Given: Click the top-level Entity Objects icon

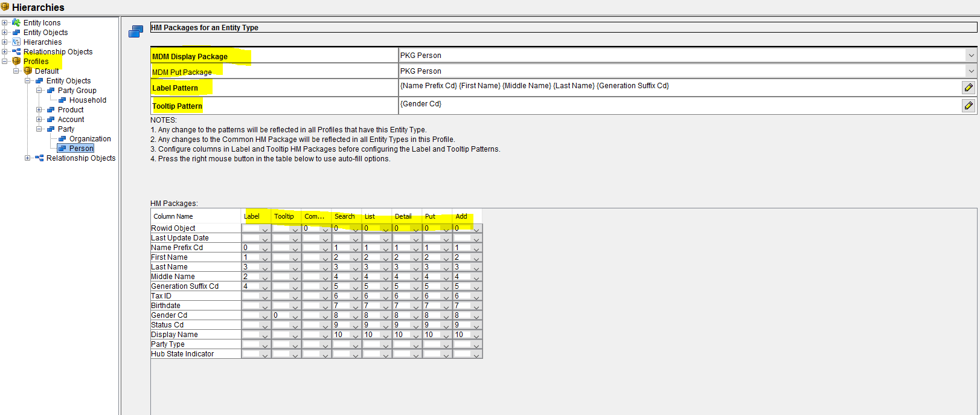Looking at the screenshot, I should click(x=16, y=33).
